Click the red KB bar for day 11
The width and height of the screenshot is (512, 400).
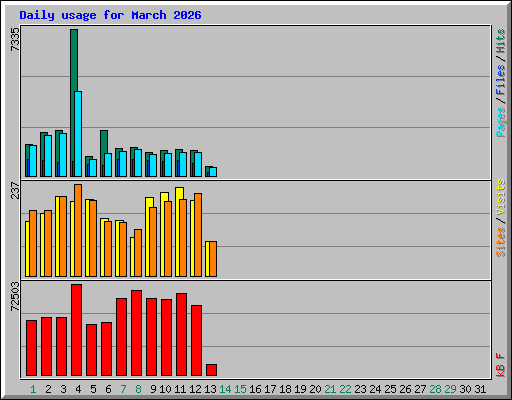coord(181,335)
